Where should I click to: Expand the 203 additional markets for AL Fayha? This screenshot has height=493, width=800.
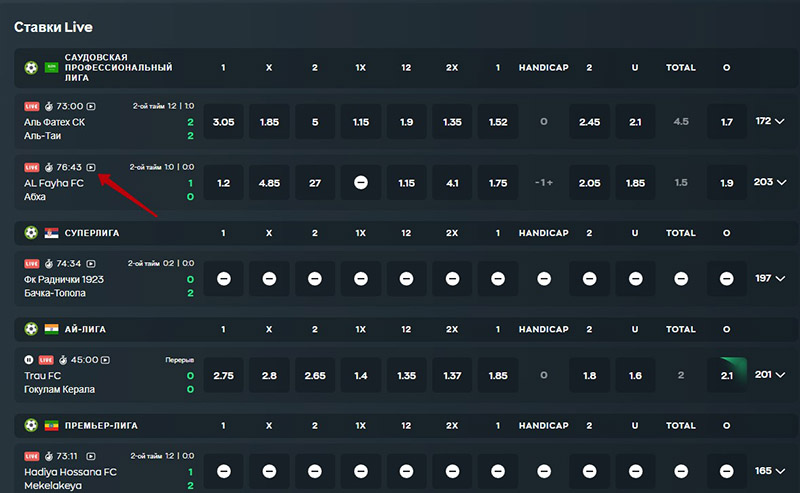[770, 183]
